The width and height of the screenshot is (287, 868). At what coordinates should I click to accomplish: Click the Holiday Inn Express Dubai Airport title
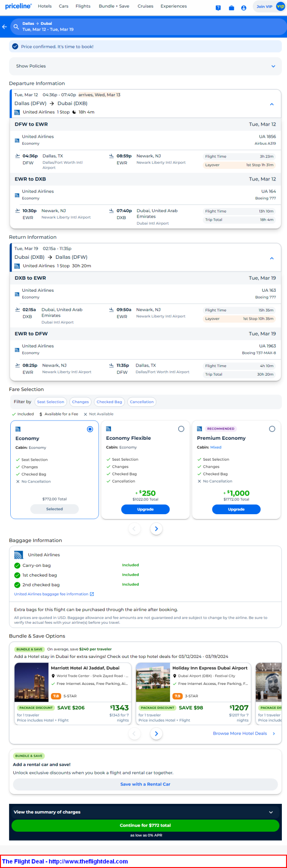(210, 668)
